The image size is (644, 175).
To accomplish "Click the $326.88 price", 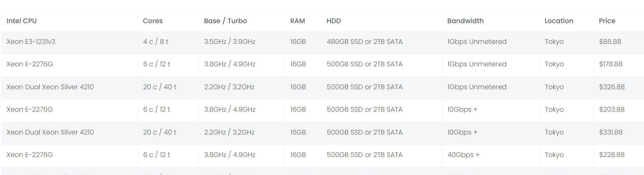I will click(612, 87).
